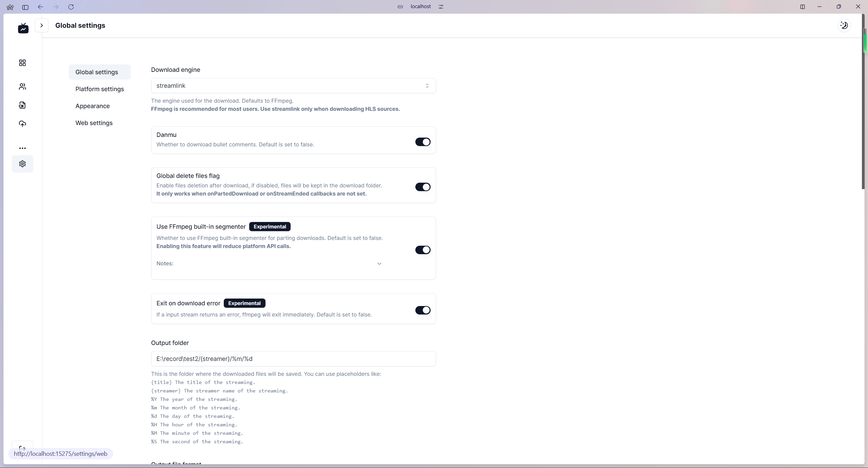
Task: Click the dashboard/apps grid icon
Action: 22,62
